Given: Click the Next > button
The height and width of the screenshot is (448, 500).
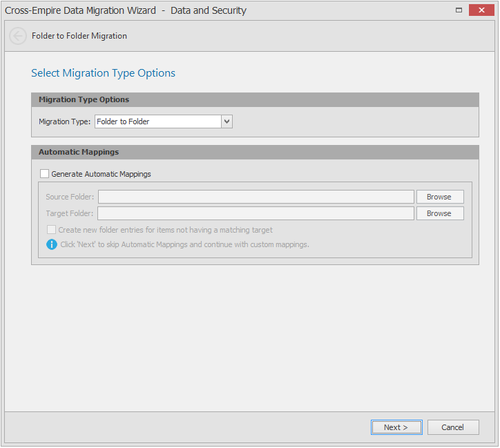Looking at the screenshot, I should 396,427.
